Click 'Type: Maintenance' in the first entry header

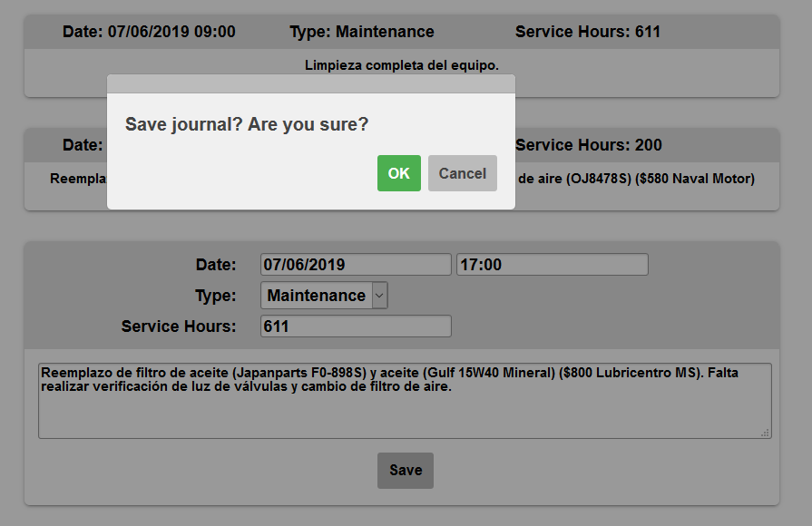(362, 32)
